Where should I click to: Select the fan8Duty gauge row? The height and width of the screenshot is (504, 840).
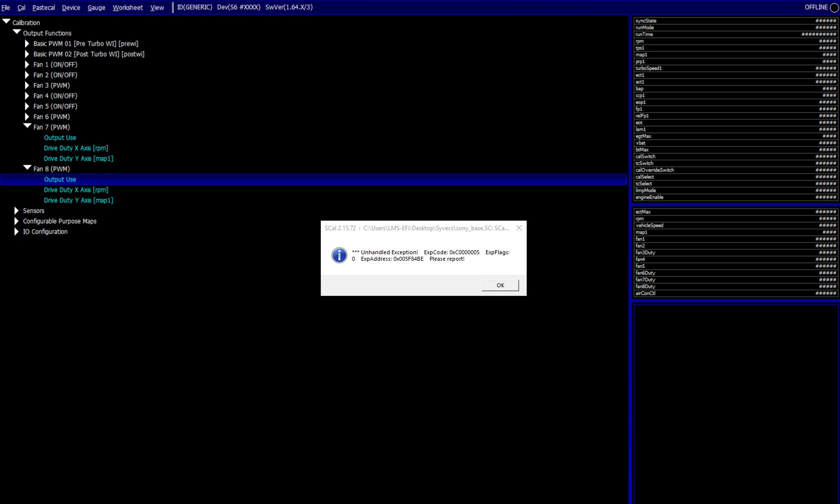735,286
